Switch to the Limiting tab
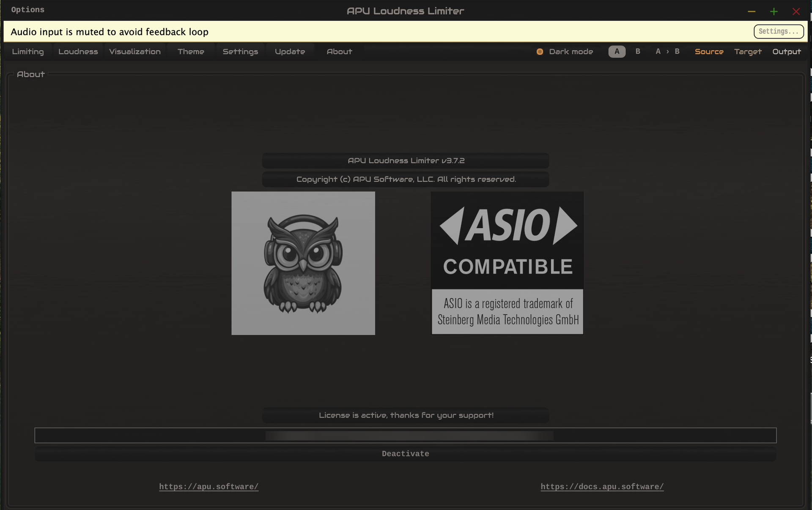The image size is (812, 510). pyautogui.click(x=28, y=52)
